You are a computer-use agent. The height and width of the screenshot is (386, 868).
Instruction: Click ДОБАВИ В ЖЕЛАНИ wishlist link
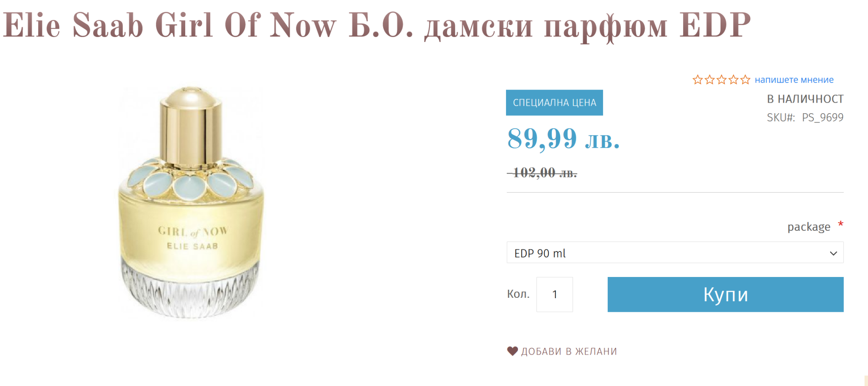click(x=569, y=351)
